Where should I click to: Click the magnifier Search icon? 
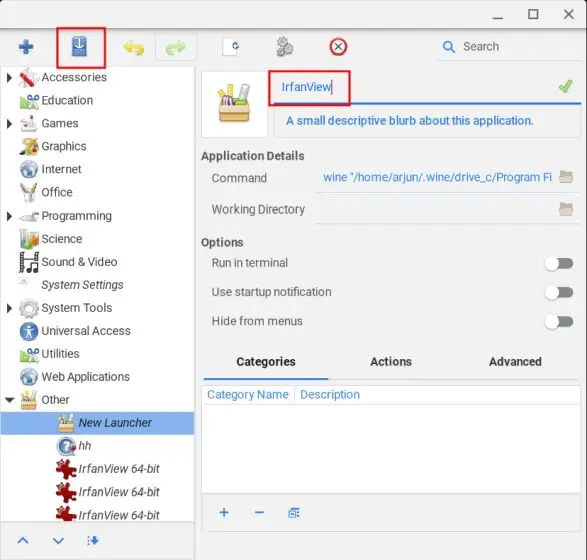448,47
